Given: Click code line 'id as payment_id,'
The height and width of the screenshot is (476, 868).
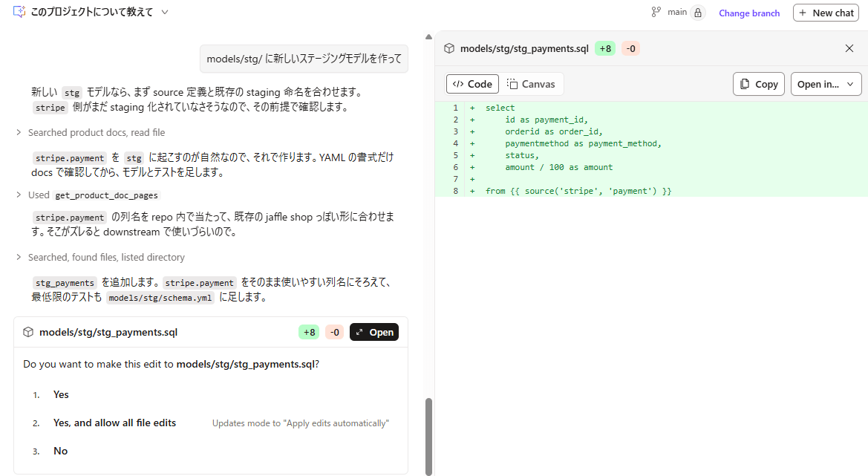Looking at the screenshot, I should 546,120.
